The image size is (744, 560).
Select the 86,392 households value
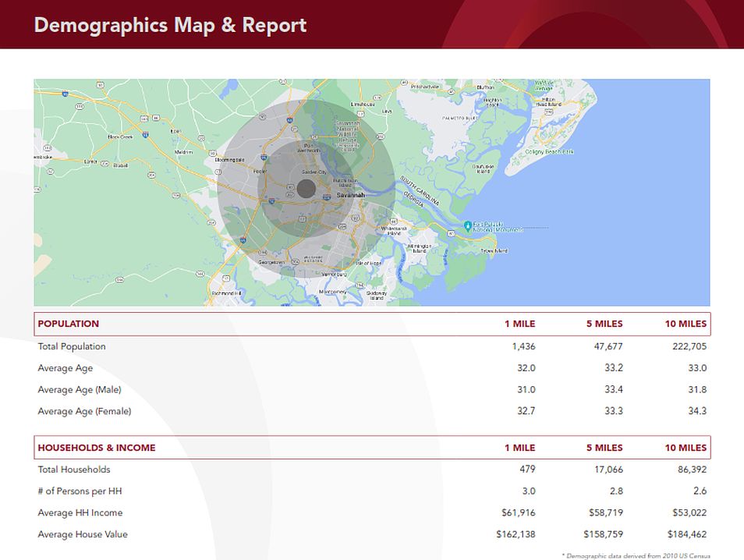click(x=693, y=470)
